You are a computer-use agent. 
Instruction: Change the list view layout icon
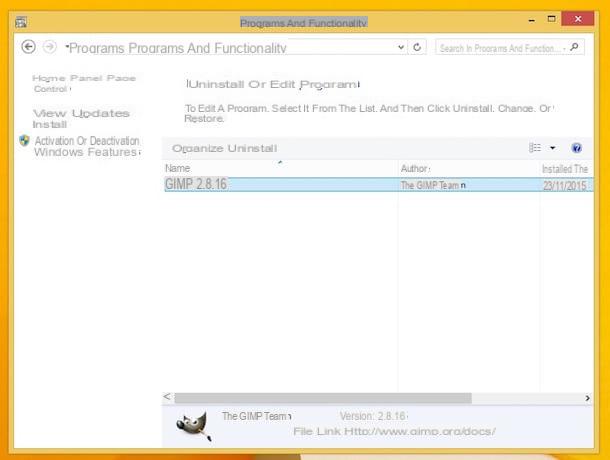[x=535, y=148]
